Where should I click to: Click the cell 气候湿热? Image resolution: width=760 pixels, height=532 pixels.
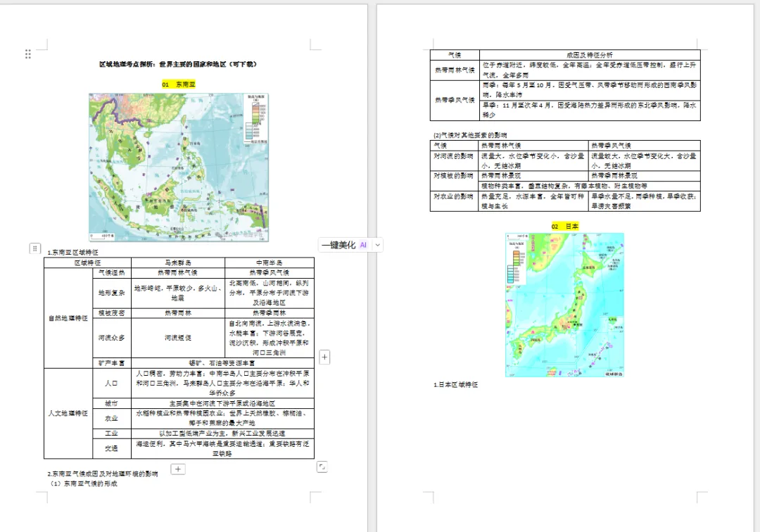pos(111,273)
